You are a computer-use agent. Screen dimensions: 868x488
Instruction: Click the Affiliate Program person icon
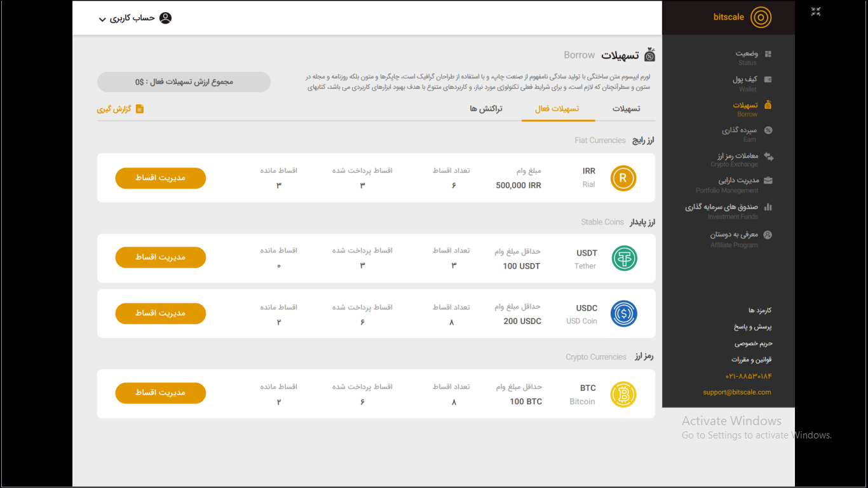point(768,235)
